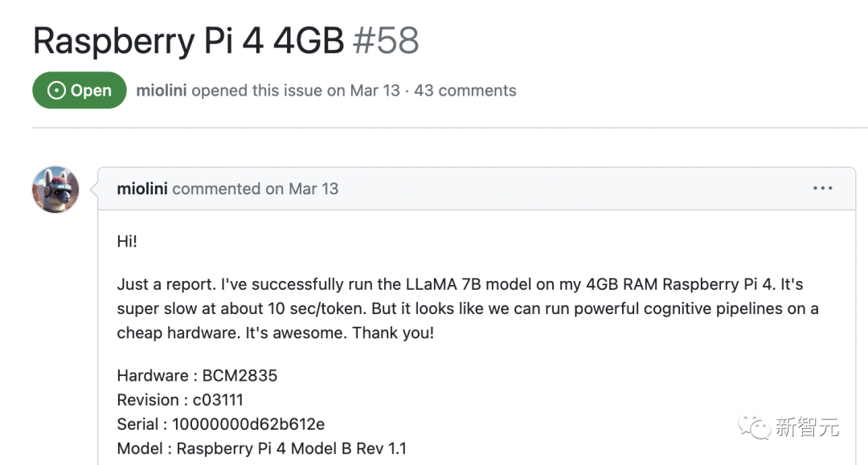Click the word 'commented' in comment header

coord(216,189)
